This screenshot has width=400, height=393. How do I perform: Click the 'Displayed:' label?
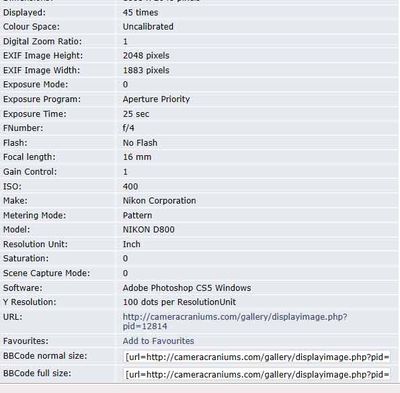pyautogui.click(x=24, y=13)
